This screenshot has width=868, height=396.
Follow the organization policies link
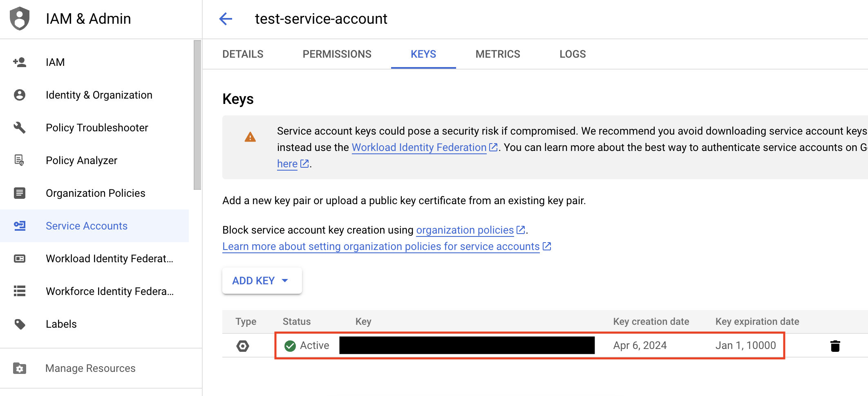pyautogui.click(x=465, y=230)
